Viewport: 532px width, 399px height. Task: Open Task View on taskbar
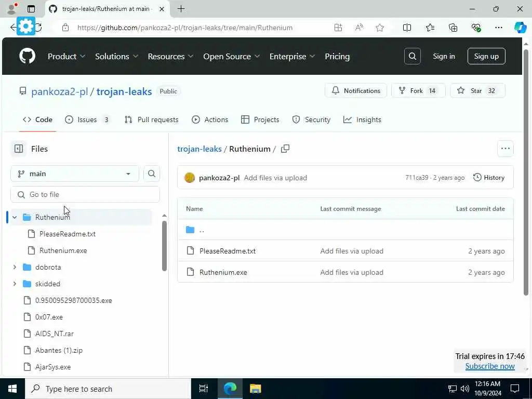[x=204, y=389]
